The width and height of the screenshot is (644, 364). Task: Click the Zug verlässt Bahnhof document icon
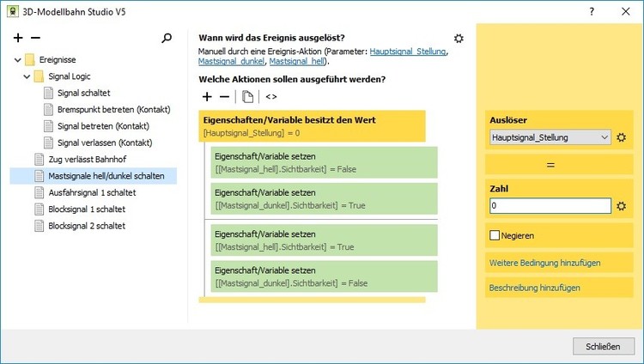click(x=39, y=159)
